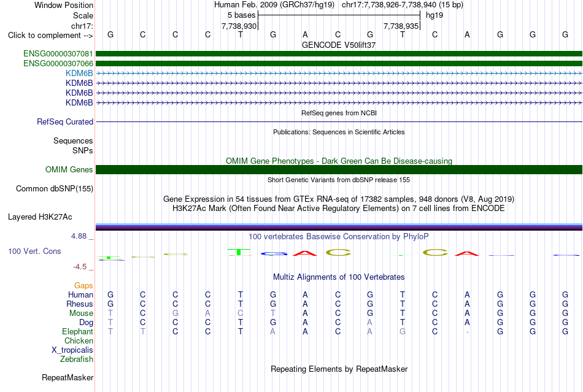Click the Common dbSNP(155) label

54,189
